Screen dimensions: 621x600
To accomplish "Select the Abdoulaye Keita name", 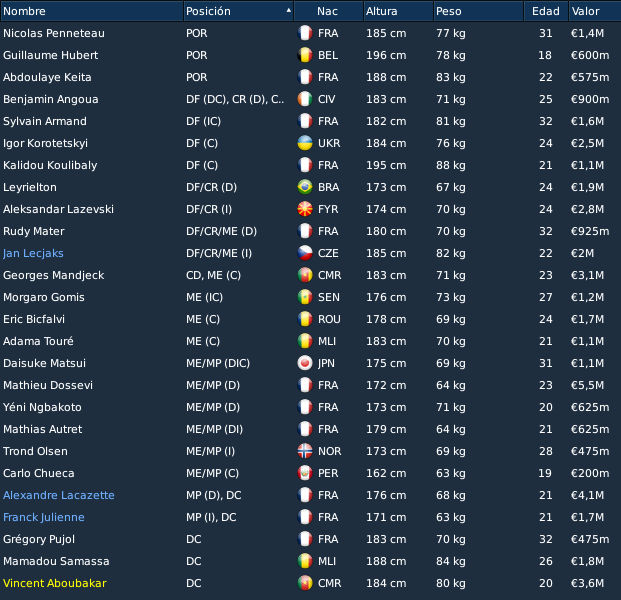I will coord(47,77).
